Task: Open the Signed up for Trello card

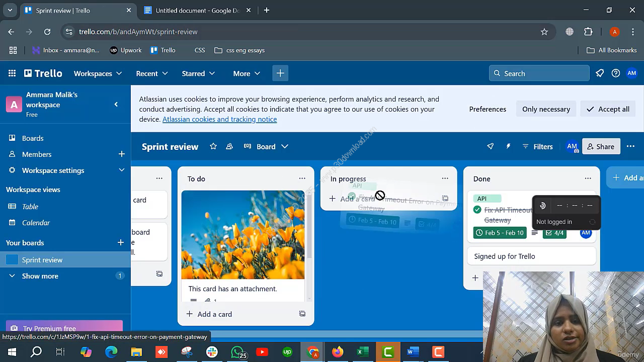Action: click(x=531, y=256)
